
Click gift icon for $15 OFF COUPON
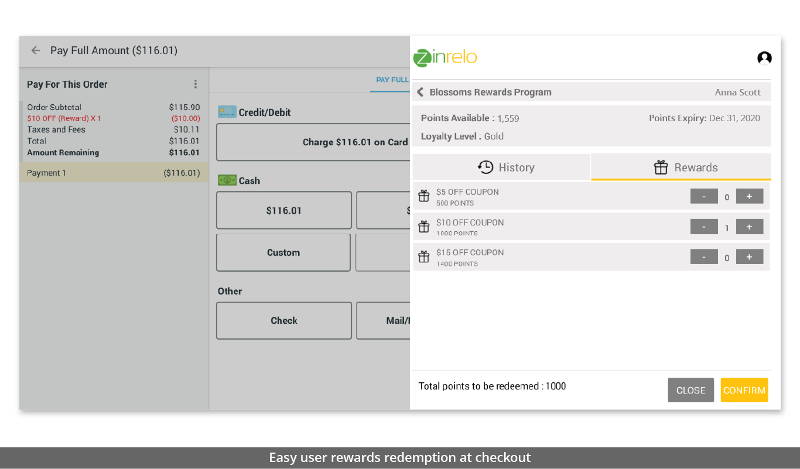[x=423, y=257]
